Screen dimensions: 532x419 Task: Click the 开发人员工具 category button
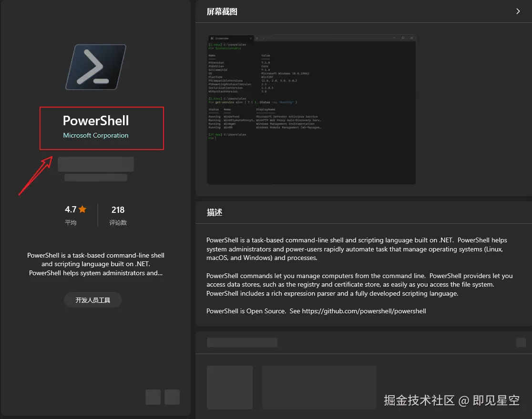[92, 300]
